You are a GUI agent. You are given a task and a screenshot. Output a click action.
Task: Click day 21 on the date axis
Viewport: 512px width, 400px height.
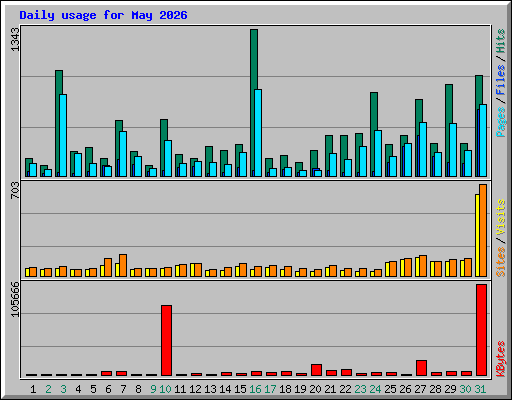pos(330,389)
